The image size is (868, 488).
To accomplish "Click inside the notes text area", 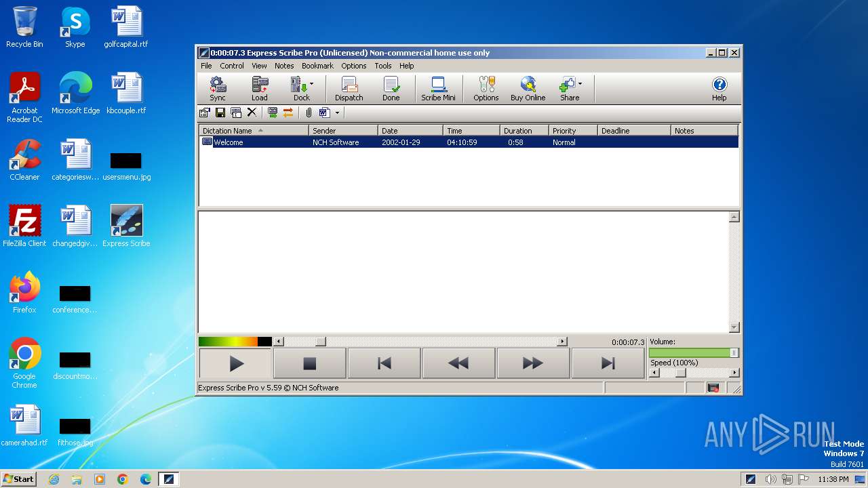I will (463, 272).
